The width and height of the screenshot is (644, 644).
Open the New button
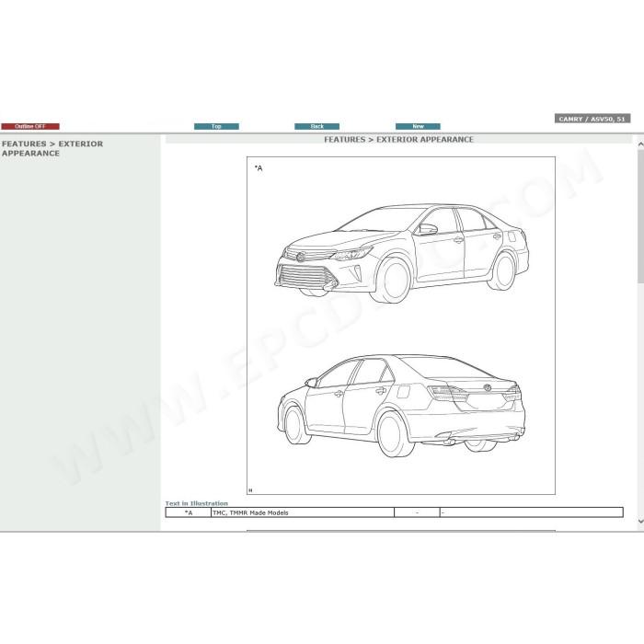click(x=418, y=127)
